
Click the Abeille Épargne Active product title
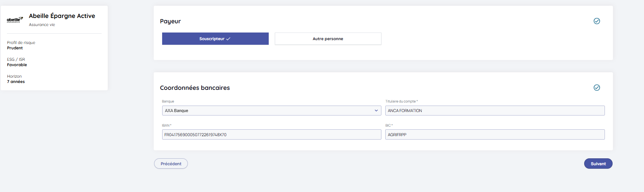62,16
